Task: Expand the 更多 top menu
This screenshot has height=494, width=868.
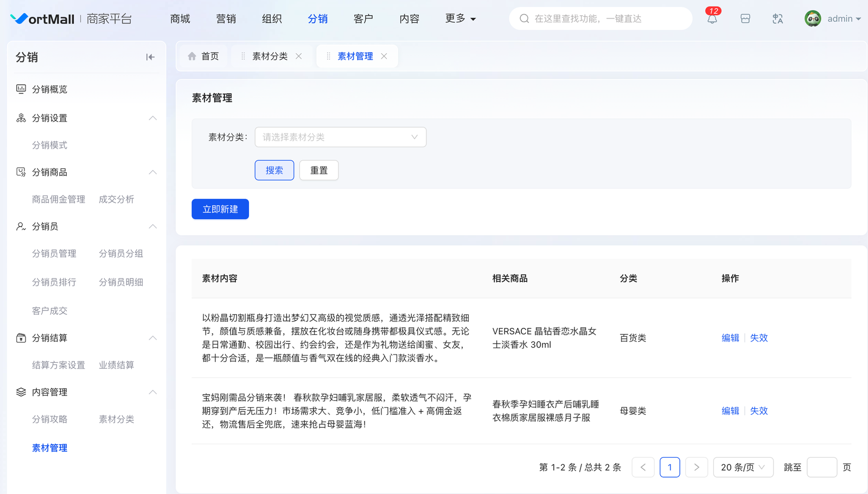Action: pyautogui.click(x=460, y=19)
